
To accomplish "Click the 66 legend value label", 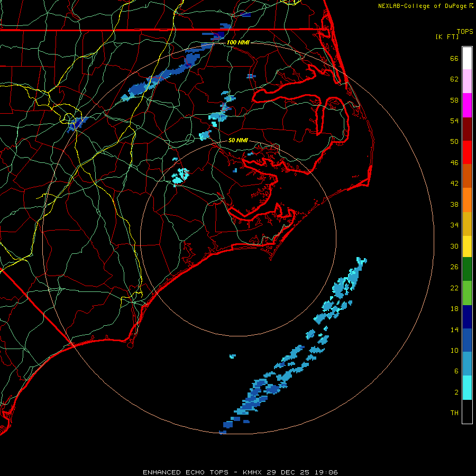I will [454, 58].
